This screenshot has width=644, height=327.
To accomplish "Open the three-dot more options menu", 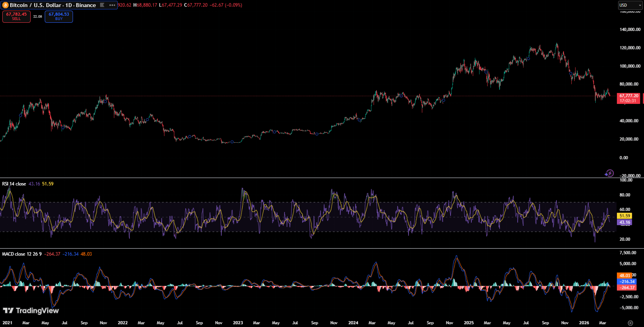I will coord(112,5).
